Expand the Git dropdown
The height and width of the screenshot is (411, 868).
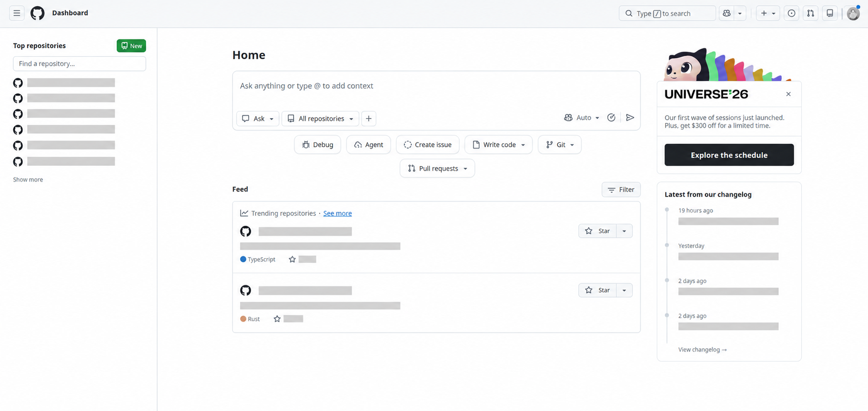pyautogui.click(x=559, y=145)
